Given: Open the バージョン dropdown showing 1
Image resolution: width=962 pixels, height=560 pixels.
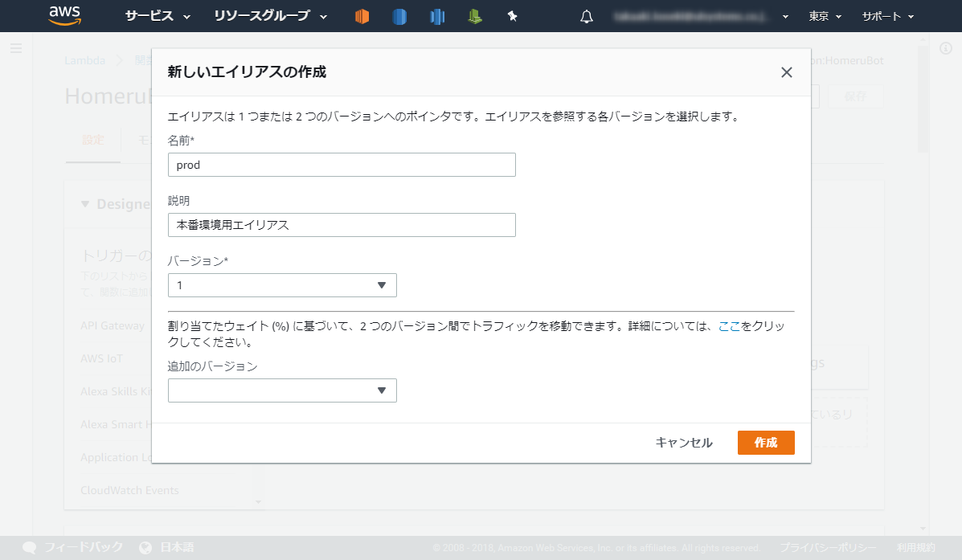Looking at the screenshot, I should pos(282,284).
